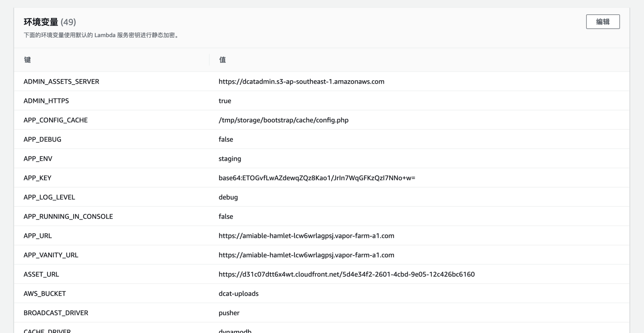Select the 环境变量 (49) heading

50,22
